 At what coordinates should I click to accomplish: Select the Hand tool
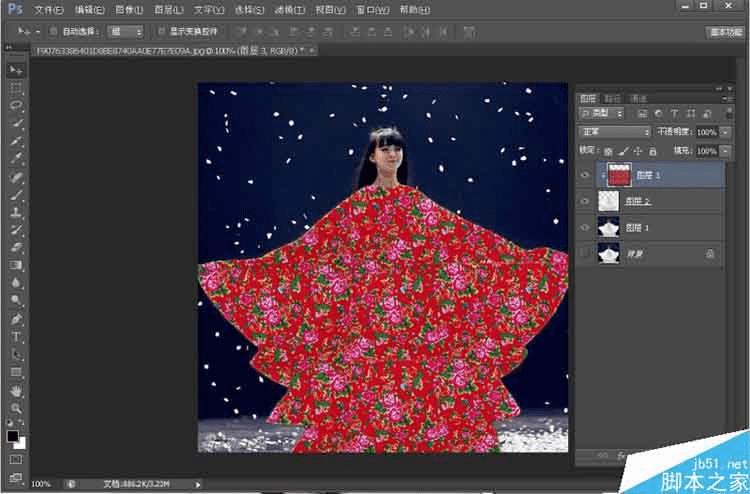tap(16, 390)
